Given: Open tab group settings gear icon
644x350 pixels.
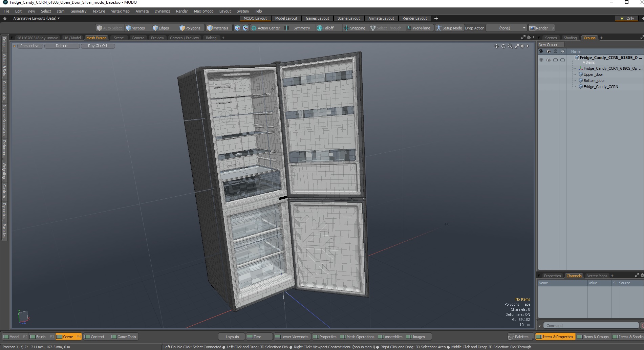Looking at the screenshot, I should 529,37.
